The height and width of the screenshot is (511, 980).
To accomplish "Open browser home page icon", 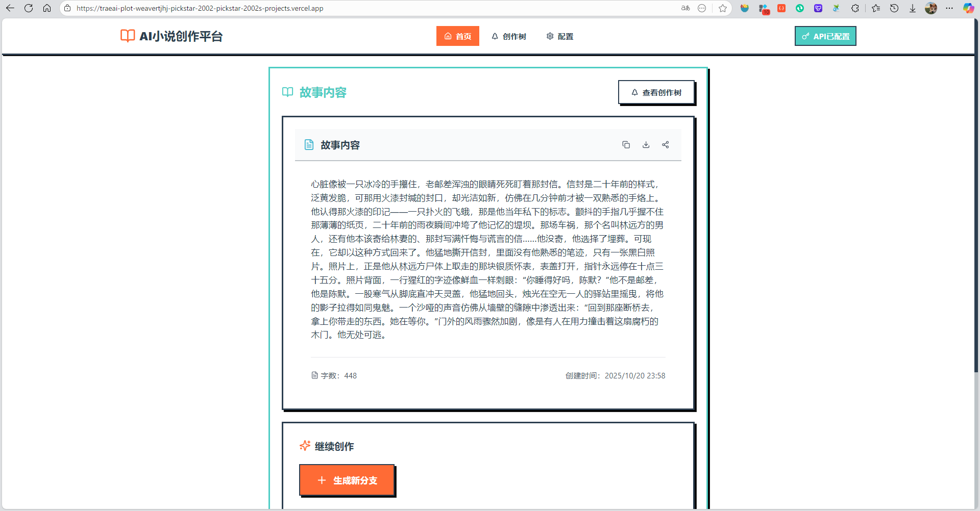I will pyautogui.click(x=47, y=8).
